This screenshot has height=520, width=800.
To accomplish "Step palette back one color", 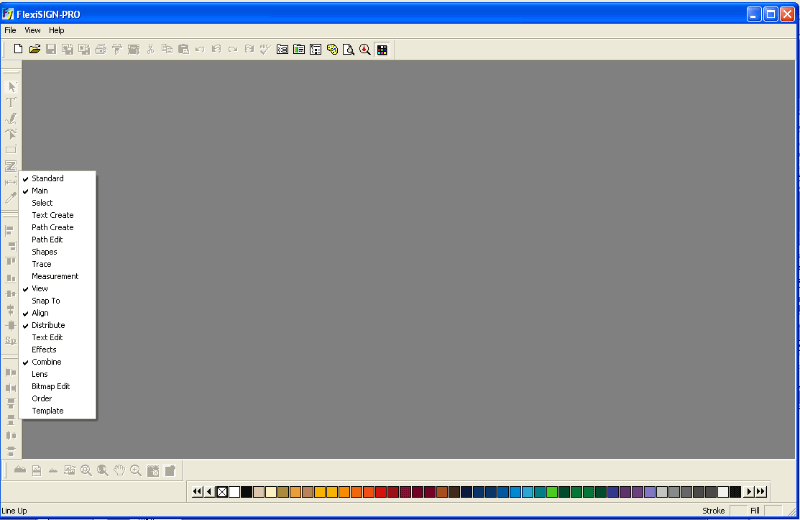I will [x=209, y=491].
